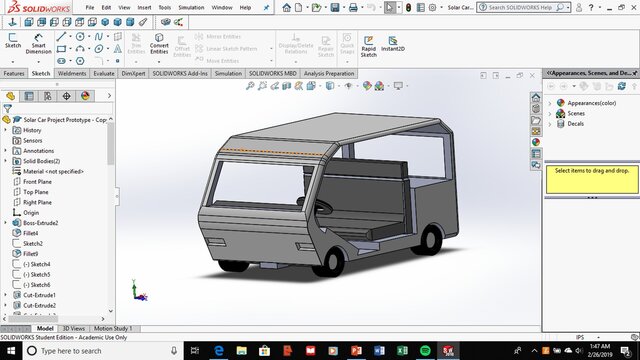Open the FeatureManager design tree tab

click(x=10, y=96)
